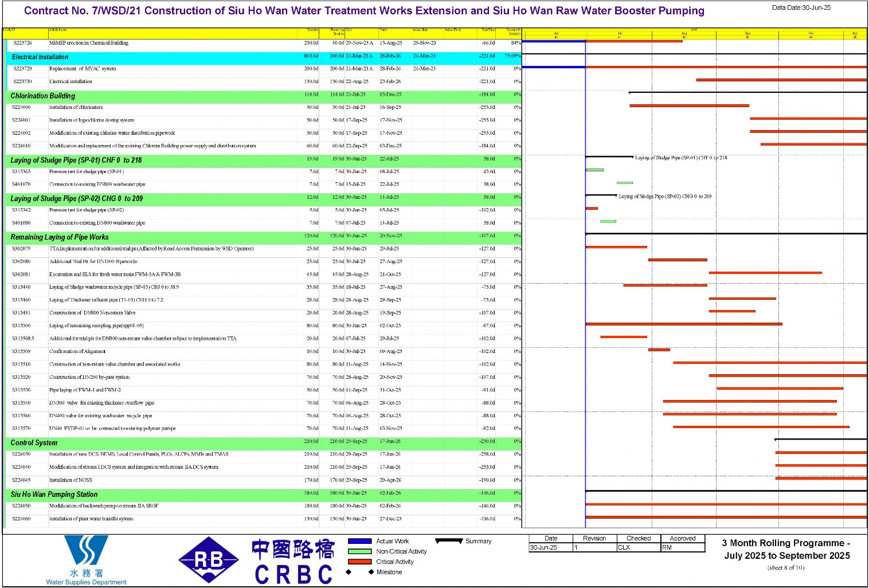Viewport: 869px width, 588px height.
Task: Click Pipe laying of FWM-1 and FWM-2
Action: pos(85,390)
